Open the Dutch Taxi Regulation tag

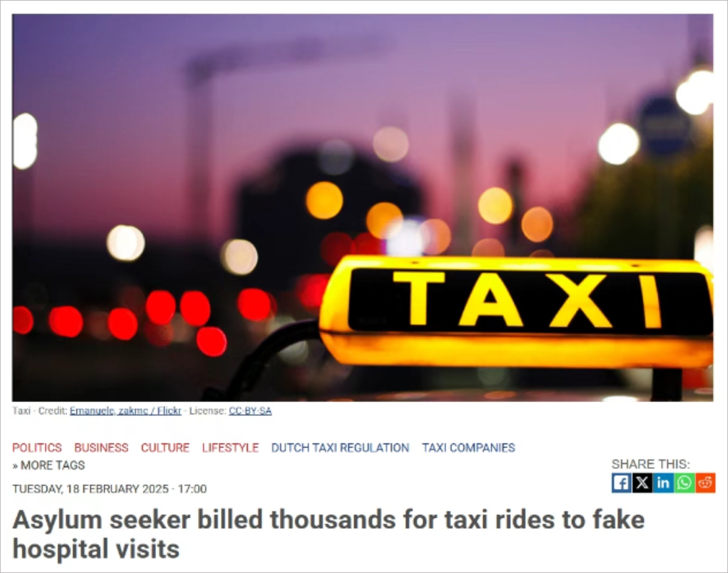click(340, 448)
